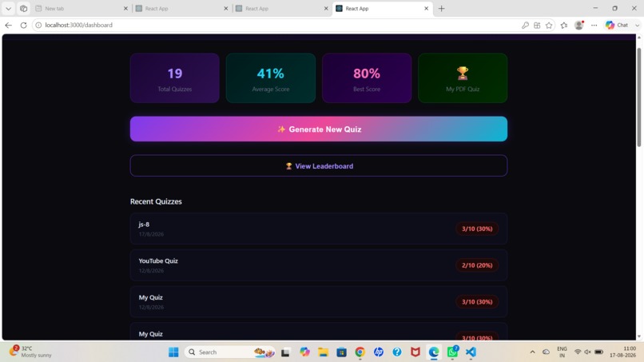The image size is (644, 362).
Task: Click the trophy icon on My PDF Quiz
Action: 463,74
